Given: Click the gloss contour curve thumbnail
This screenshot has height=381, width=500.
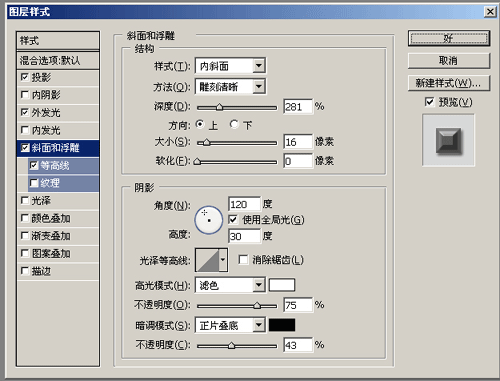Looking at the screenshot, I should click(207, 260).
